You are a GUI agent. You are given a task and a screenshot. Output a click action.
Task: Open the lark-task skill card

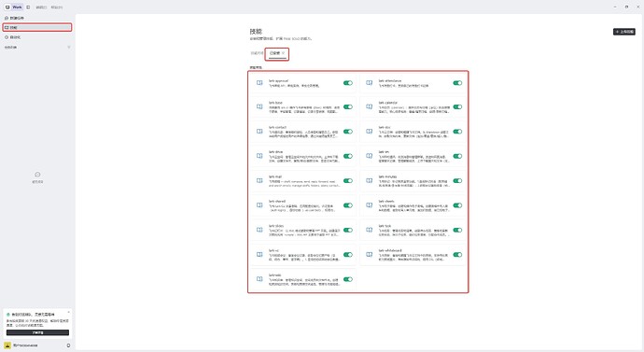413,230
